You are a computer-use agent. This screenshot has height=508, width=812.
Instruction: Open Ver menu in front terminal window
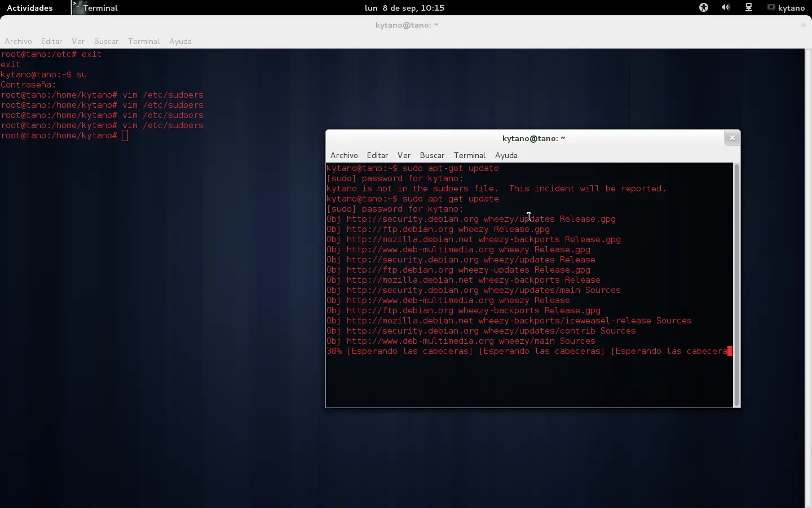[x=404, y=155]
